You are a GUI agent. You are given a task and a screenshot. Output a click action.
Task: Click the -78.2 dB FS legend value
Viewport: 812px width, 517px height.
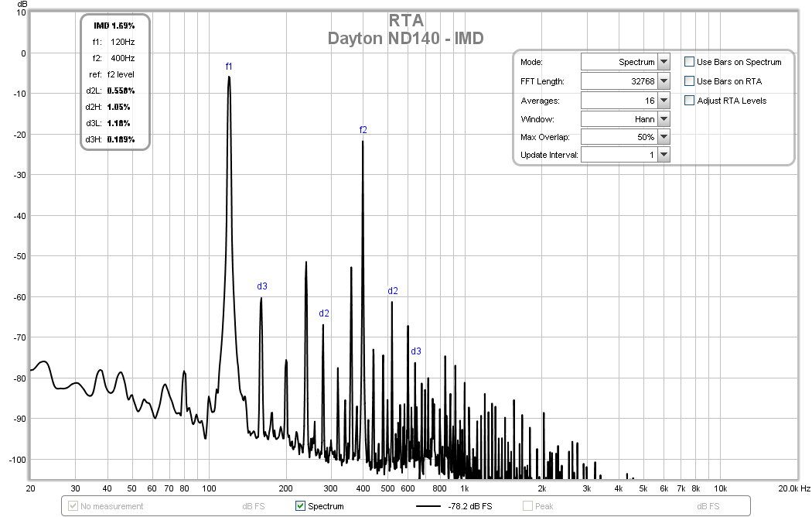[x=470, y=506]
